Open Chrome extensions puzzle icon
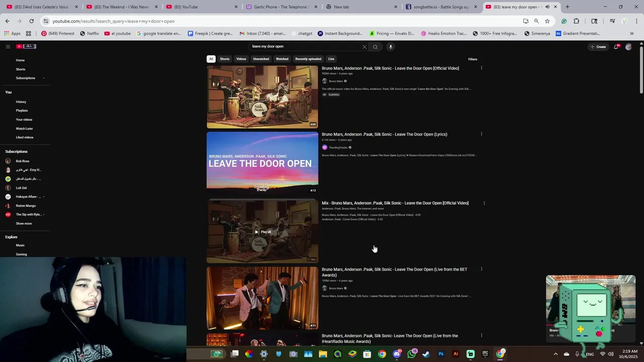This screenshot has width=644, height=362. [x=577, y=21]
